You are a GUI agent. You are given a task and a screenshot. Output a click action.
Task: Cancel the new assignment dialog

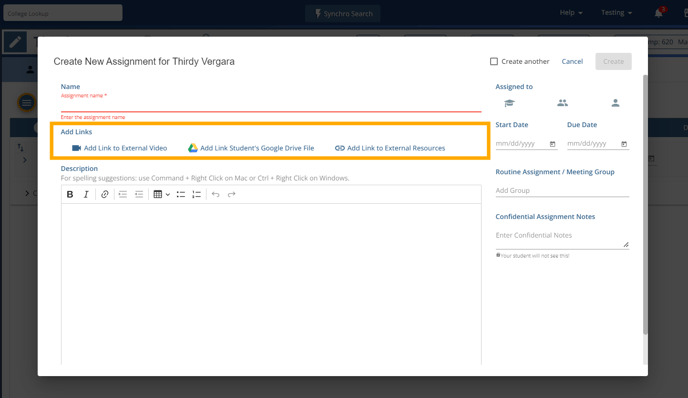coord(572,61)
